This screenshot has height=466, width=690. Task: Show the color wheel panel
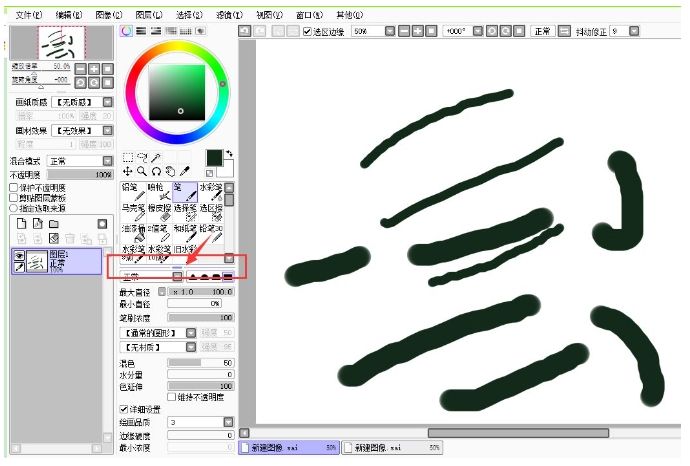(x=126, y=31)
